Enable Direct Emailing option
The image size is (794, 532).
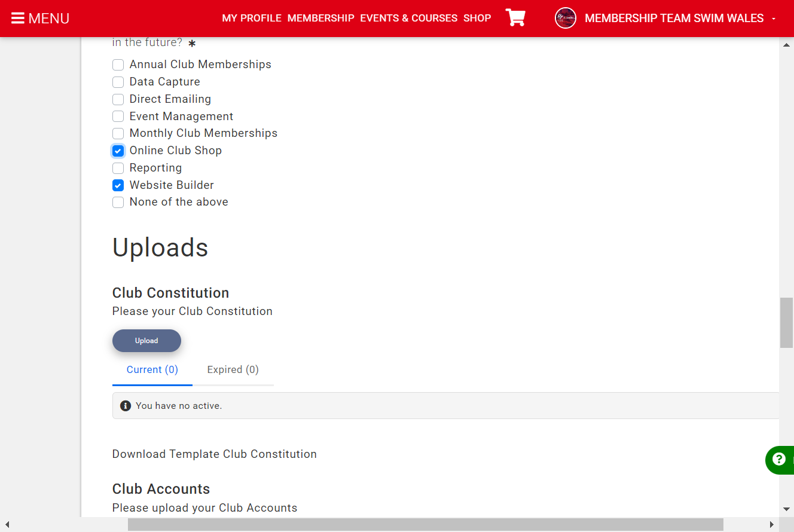coord(118,99)
